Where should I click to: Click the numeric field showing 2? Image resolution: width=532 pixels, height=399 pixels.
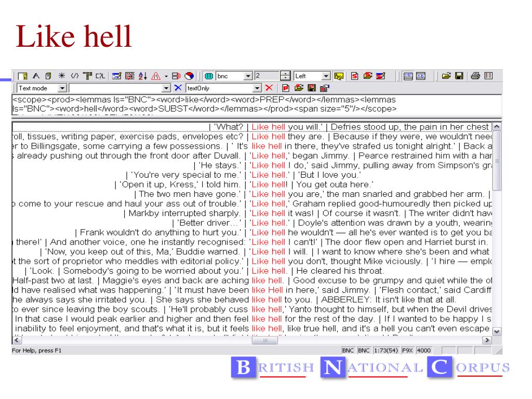tap(267, 76)
